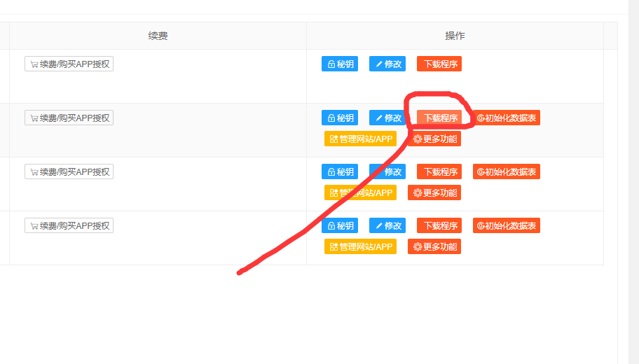Click 修改 in the third table row

tap(387, 171)
